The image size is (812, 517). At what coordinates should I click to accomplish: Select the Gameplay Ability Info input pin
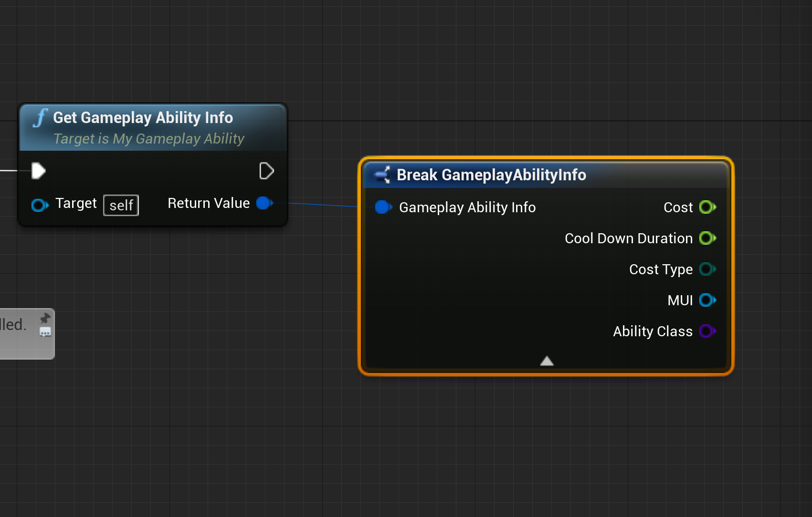(x=383, y=207)
